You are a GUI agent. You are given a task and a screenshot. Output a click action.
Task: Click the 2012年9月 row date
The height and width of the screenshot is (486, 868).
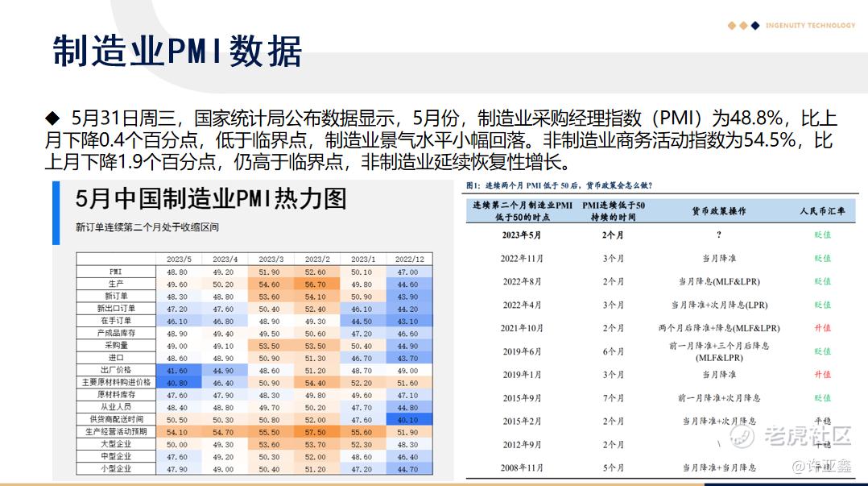[x=522, y=444]
